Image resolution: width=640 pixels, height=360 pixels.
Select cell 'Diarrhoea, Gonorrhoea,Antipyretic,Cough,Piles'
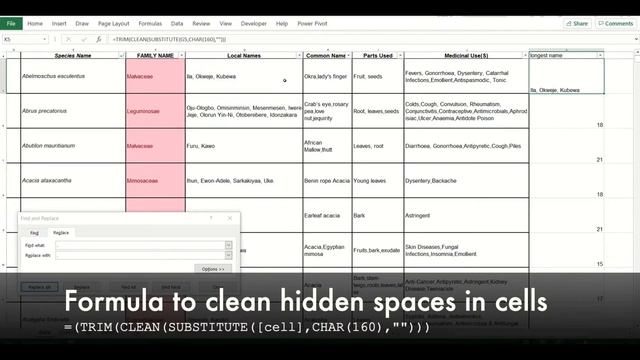pos(467,146)
